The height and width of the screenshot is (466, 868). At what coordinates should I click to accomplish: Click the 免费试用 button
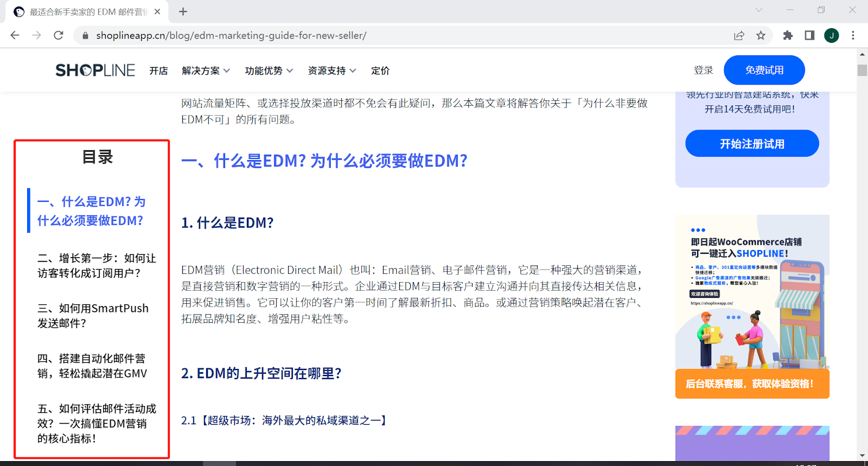[764, 70]
